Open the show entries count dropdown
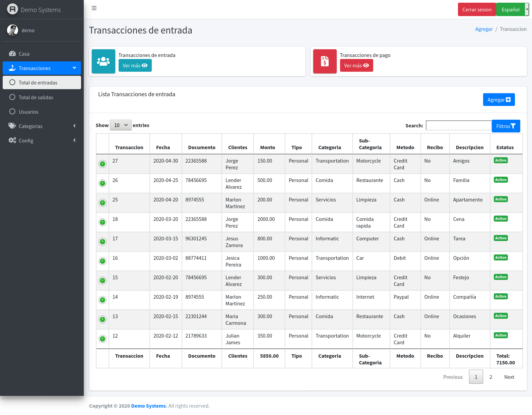The height and width of the screenshot is (415, 532). coord(121,125)
